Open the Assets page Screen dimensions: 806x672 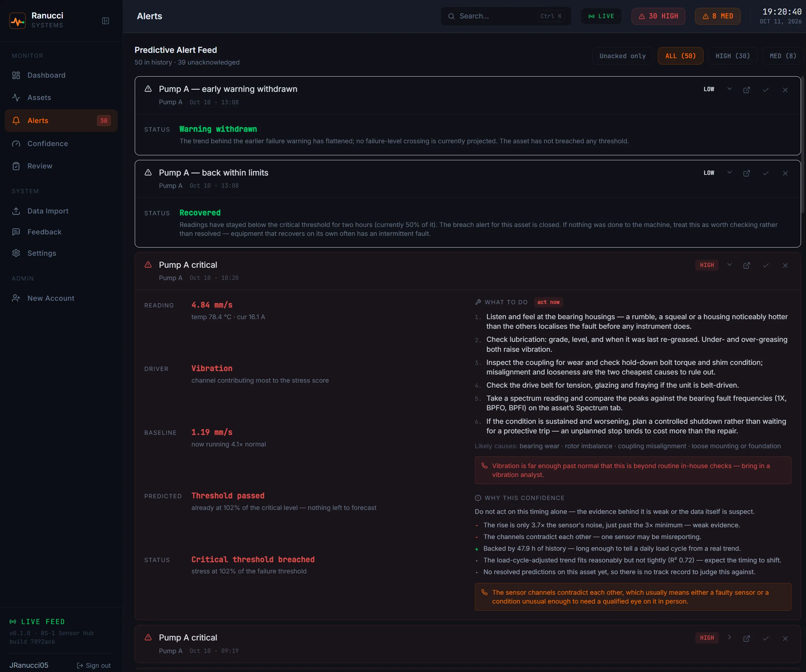[x=61, y=98]
